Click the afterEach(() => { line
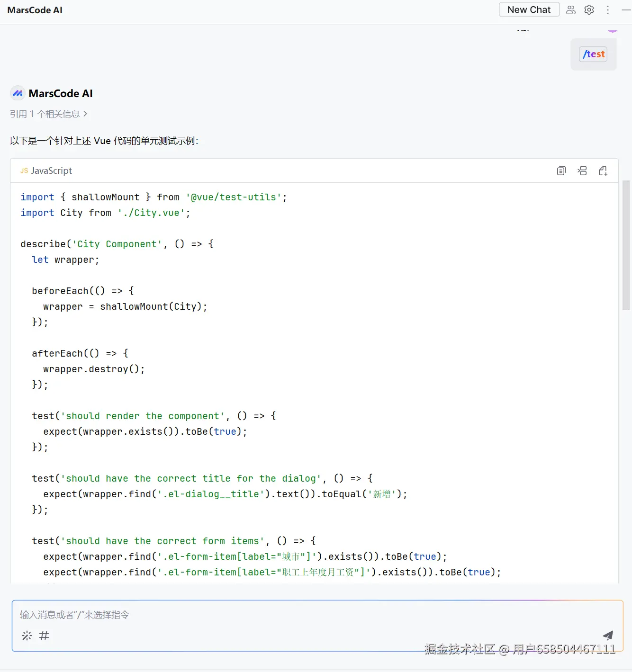Viewport: 632px width, 672px height. pyautogui.click(x=80, y=353)
